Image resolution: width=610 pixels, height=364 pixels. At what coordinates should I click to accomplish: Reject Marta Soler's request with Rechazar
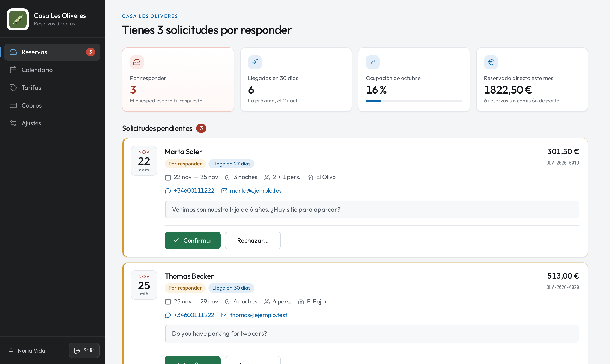pyautogui.click(x=253, y=240)
